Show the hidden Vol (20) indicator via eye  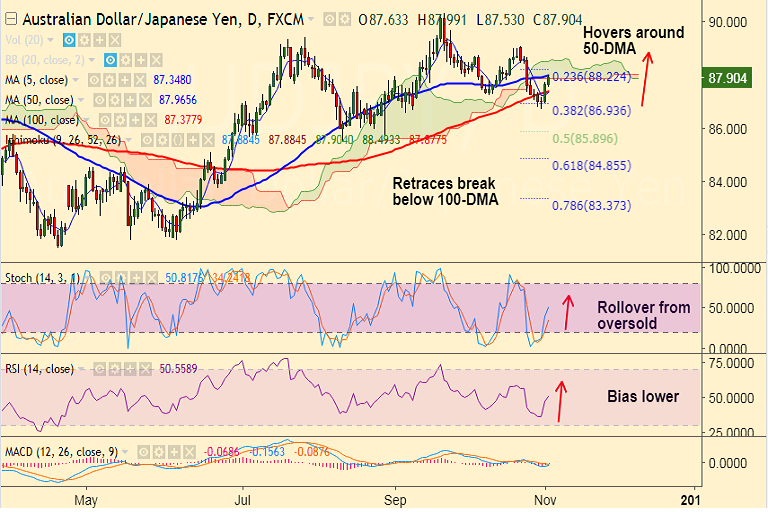click(x=69, y=40)
